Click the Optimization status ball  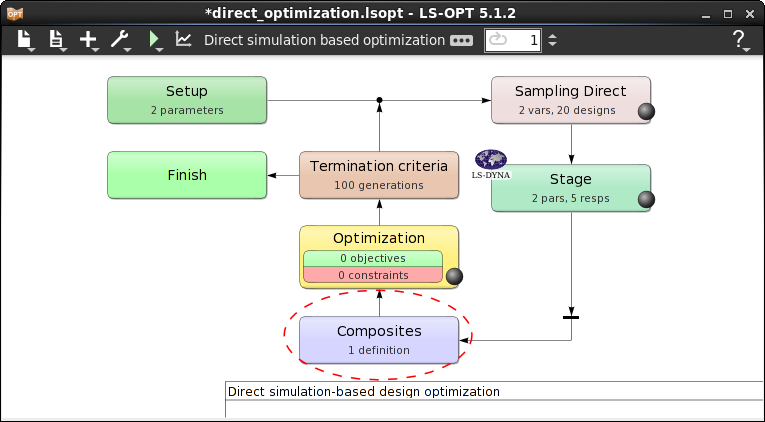[x=454, y=277]
